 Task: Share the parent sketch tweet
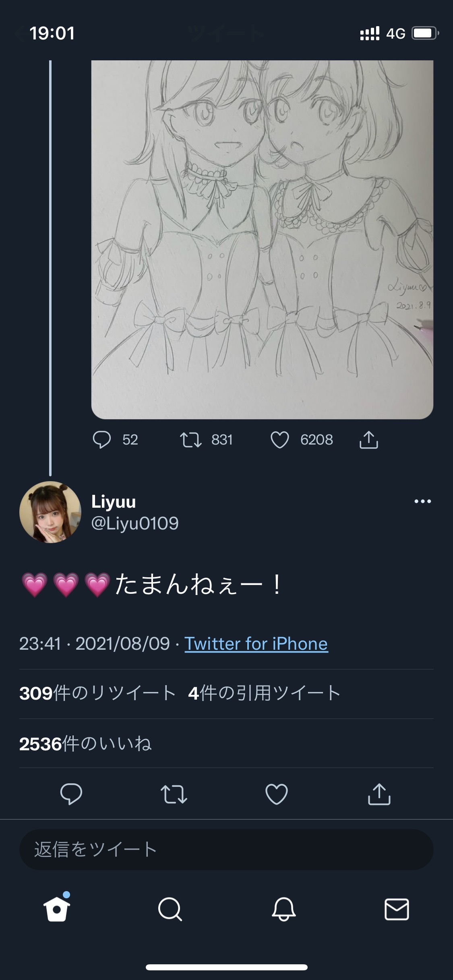pyautogui.click(x=368, y=440)
